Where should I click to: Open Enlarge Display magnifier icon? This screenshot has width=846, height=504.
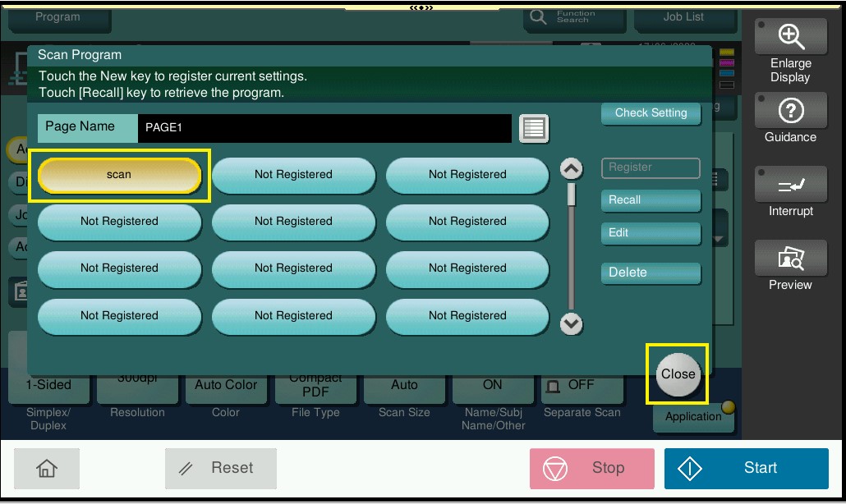click(x=790, y=37)
